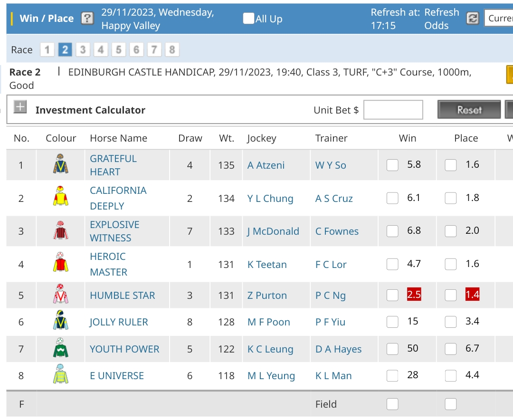Click Explosive Witness's striped silk icon

pos(61,231)
